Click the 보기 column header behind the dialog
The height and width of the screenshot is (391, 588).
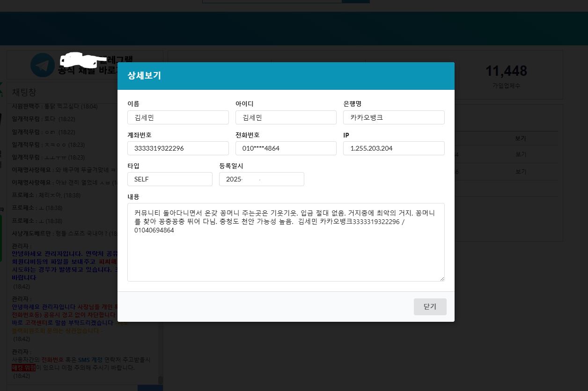click(x=521, y=138)
